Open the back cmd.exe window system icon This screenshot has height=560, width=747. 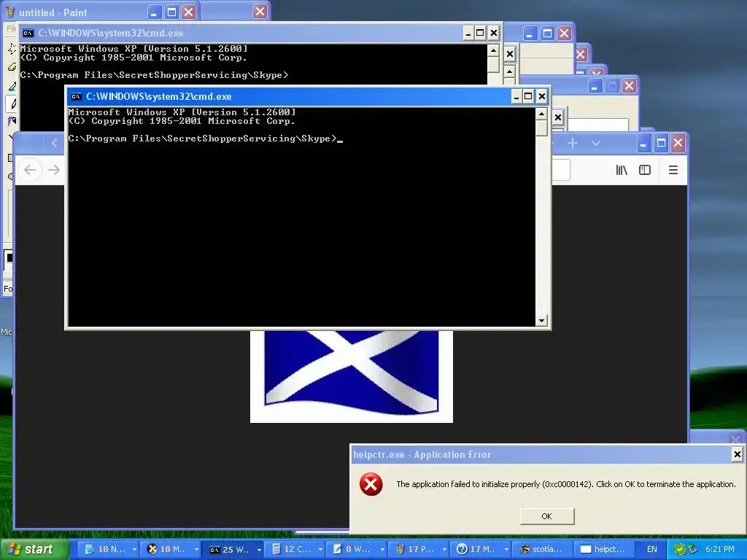pyautogui.click(x=28, y=34)
